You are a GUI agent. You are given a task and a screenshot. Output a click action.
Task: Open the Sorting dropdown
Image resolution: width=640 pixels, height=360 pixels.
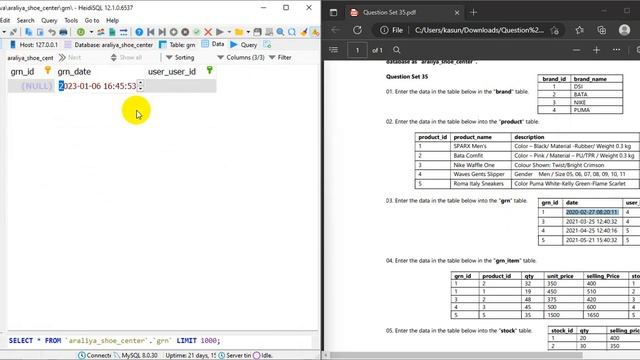pyautogui.click(x=180, y=58)
